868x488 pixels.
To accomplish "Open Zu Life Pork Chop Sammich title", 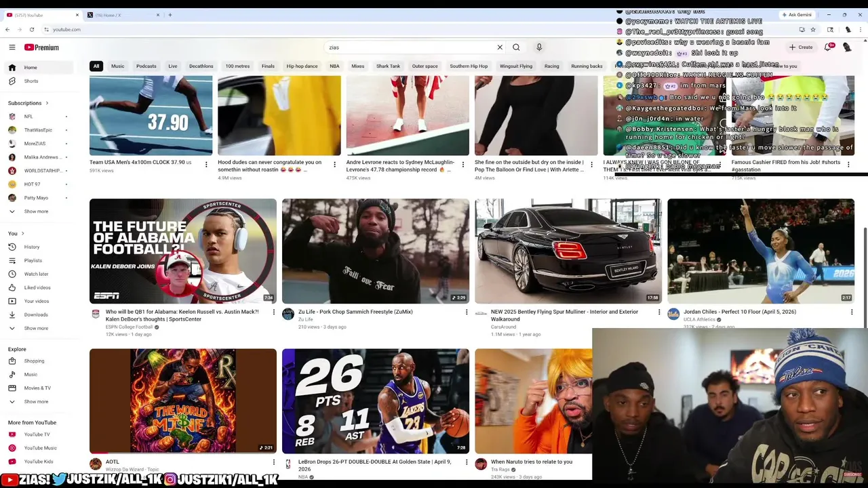I will pos(355,312).
